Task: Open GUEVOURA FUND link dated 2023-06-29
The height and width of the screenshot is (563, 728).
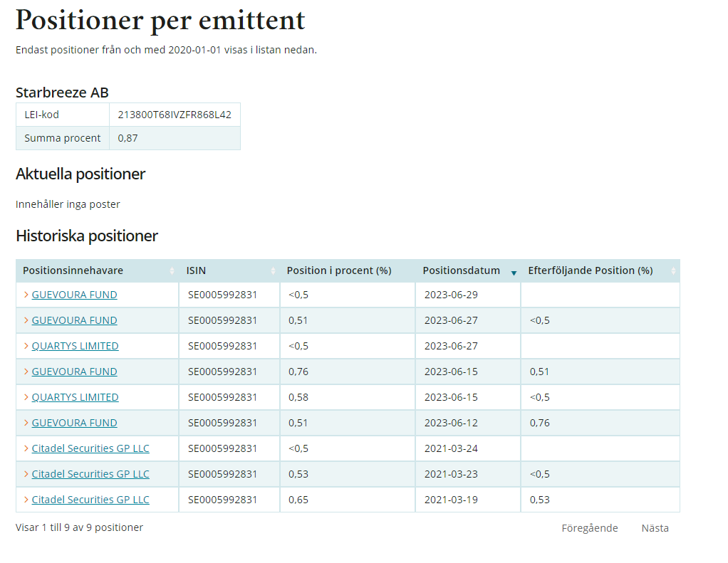Action: 74,295
